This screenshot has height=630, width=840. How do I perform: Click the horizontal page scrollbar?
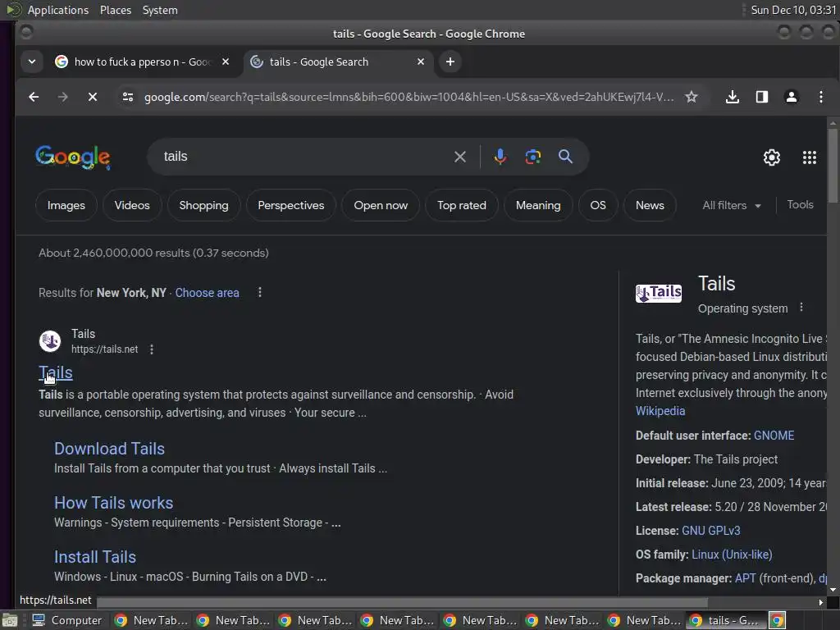point(402,602)
